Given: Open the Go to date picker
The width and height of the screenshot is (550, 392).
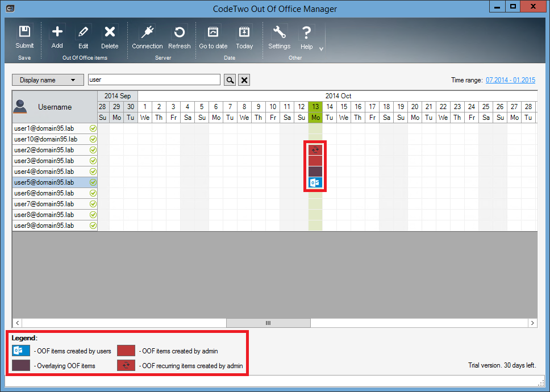Looking at the screenshot, I should coord(213,37).
